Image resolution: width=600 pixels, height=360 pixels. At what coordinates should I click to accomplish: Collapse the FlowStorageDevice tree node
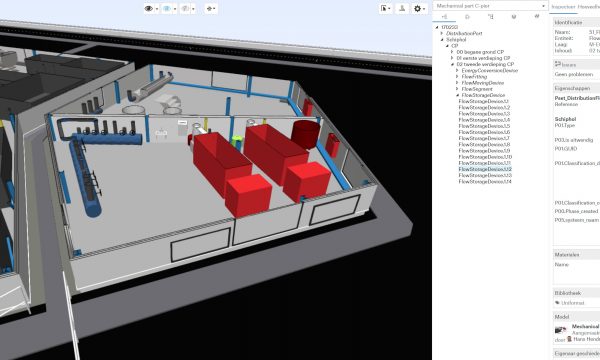tap(457, 95)
